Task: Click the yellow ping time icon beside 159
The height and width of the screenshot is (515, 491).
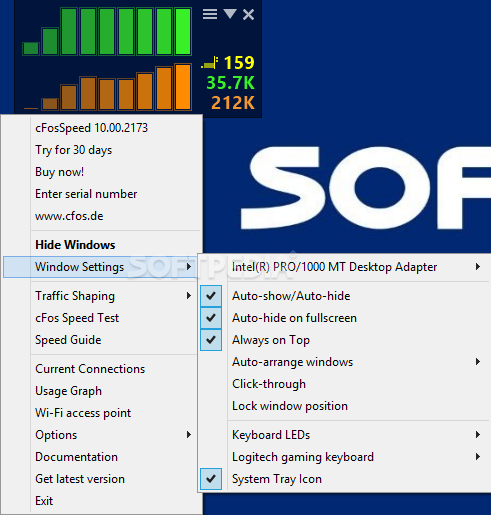Action: tap(210, 63)
